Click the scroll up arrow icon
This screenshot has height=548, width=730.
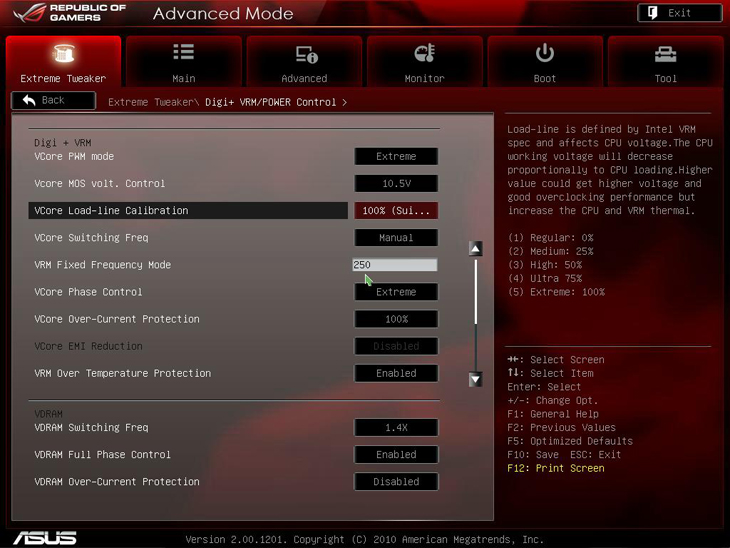(x=476, y=249)
